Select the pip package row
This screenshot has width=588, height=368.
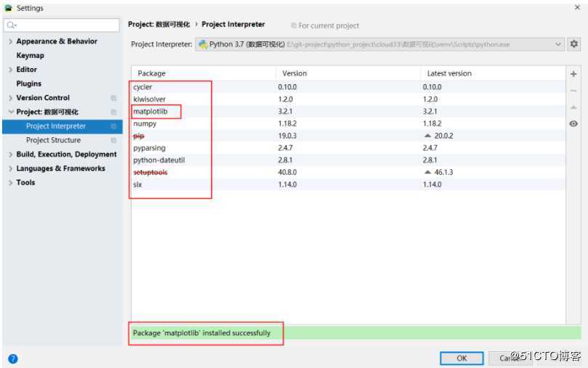tap(348, 136)
